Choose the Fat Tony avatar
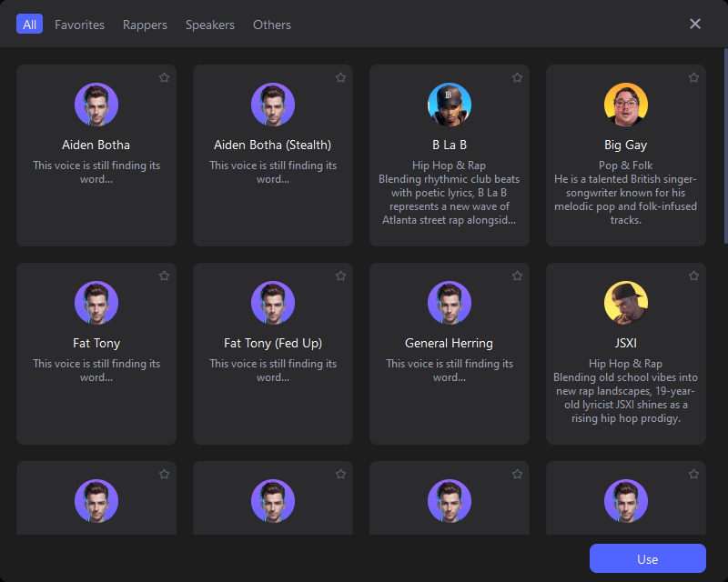Image resolution: width=728 pixels, height=582 pixels. (x=96, y=303)
